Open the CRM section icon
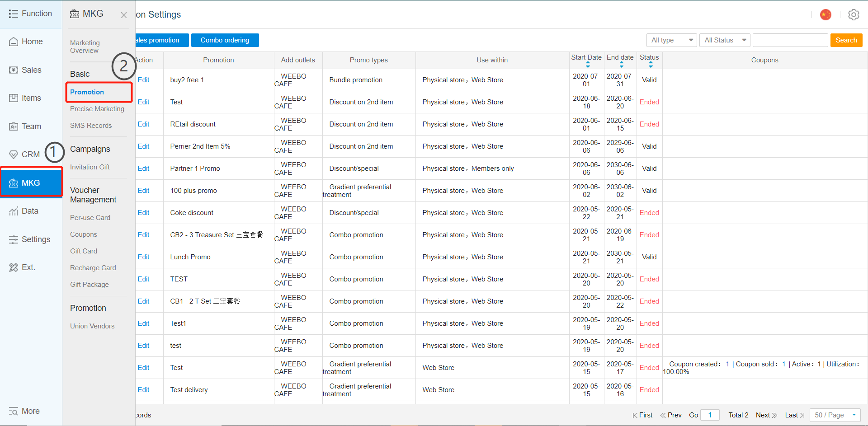Image resolution: width=868 pixels, height=426 pixels. click(x=14, y=154)
